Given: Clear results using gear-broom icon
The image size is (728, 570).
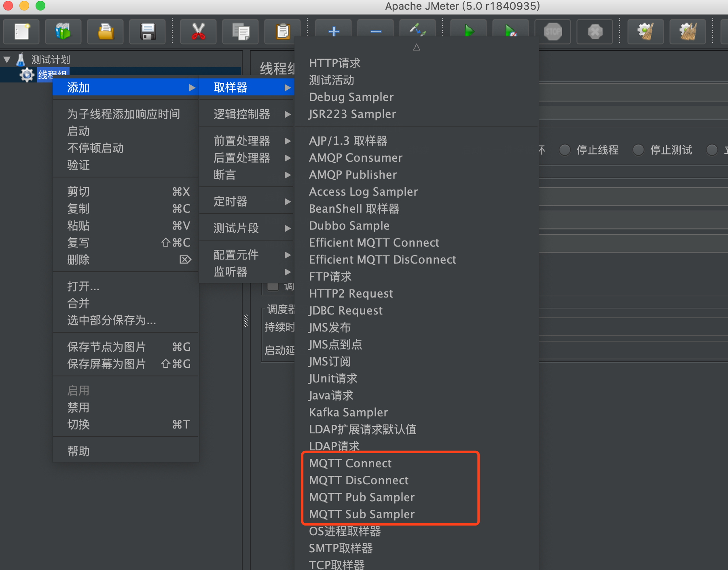Looking at the screenshot, I should tap(645, 32).
